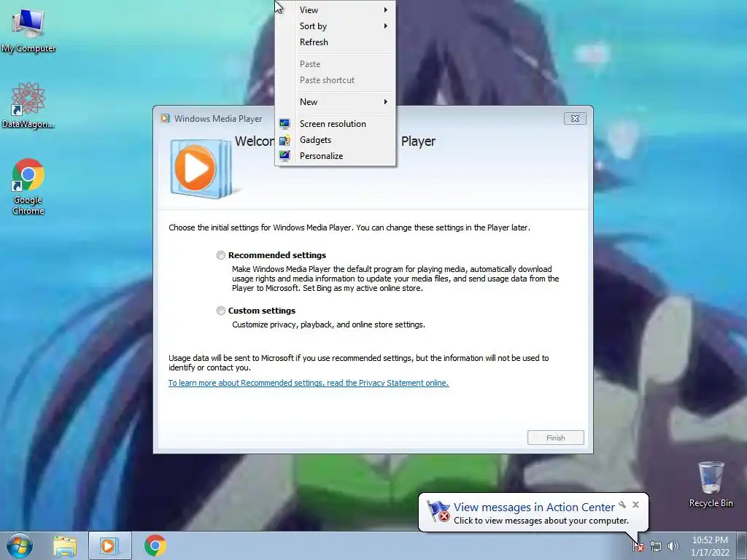Click the wrench icon in the Action Center balloon
The width and height of the screenshot is (747, 560).
tap(622, 505)
